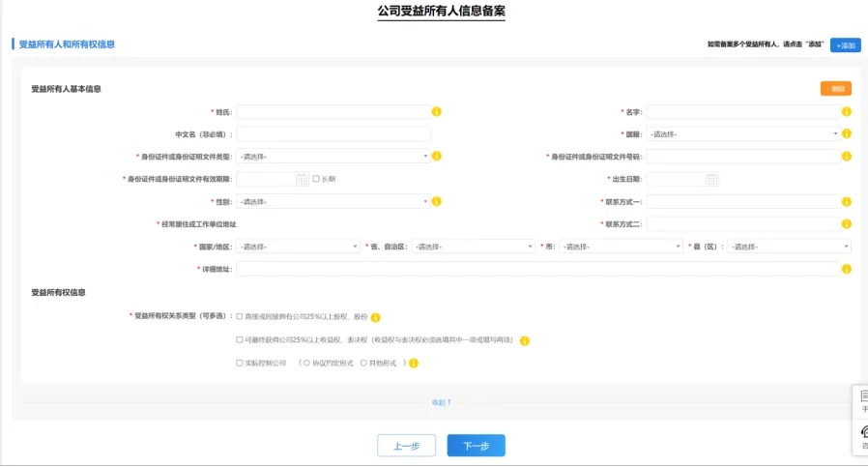Click the 上一步 button
The height and width of the screenshot is (467, 868).
click(406, 446)
